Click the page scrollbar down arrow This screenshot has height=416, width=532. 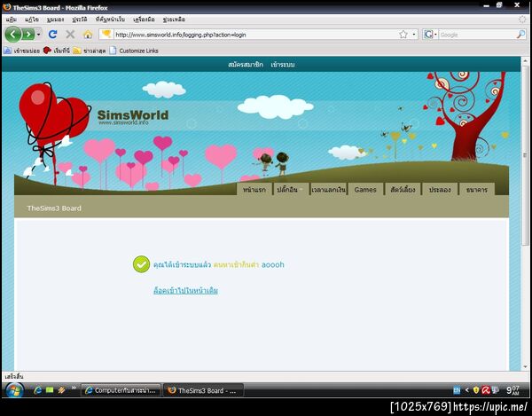[x=525, y=367]
